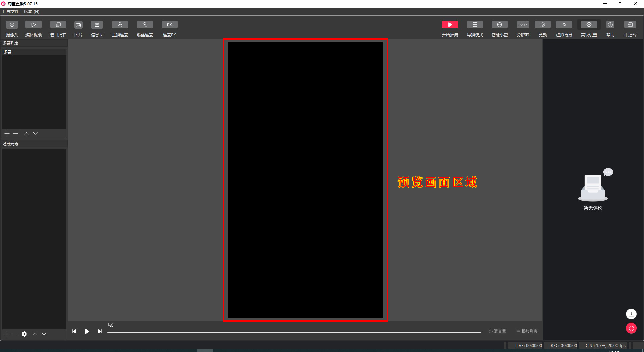The width and height of the screenshot is (644, 352).
Task: Open 帮助 help
Action: 610,29
